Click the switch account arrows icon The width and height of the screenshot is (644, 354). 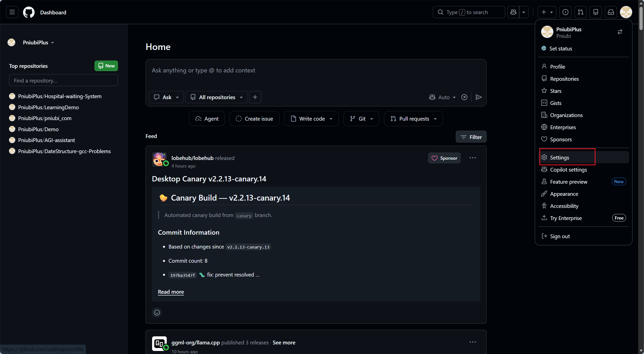(x=620, y=32)
